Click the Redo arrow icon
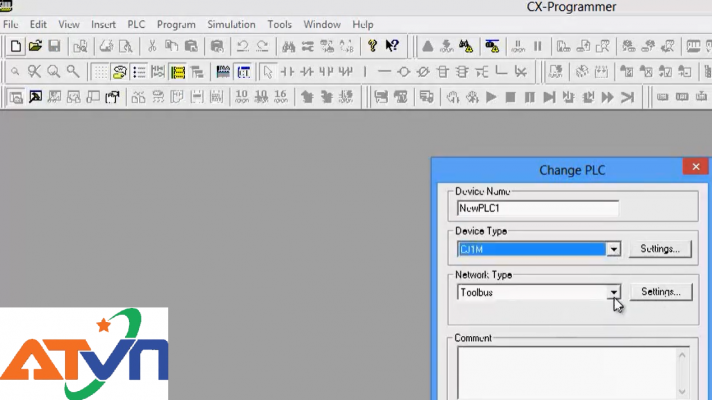 coord(262,46)
